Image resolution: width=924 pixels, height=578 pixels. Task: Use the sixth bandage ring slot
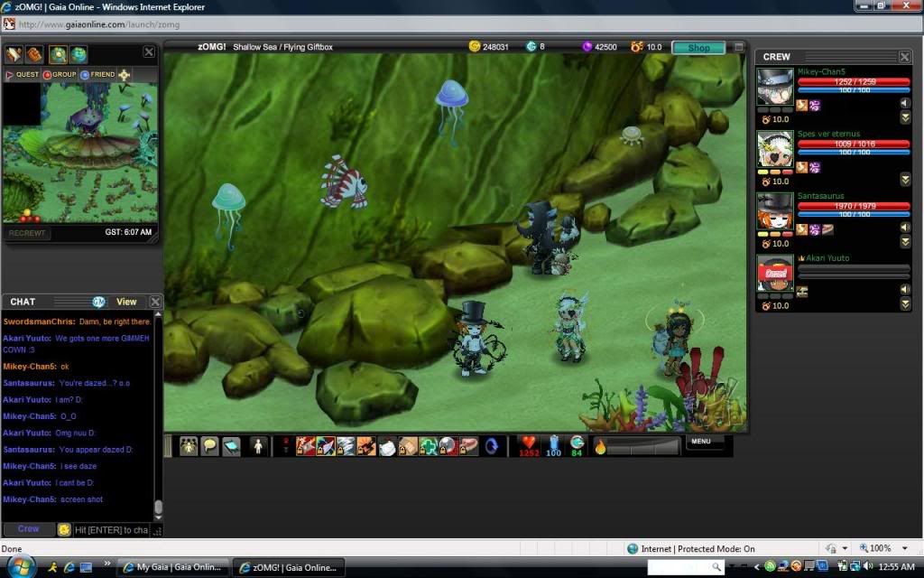(x=407, y=446)
